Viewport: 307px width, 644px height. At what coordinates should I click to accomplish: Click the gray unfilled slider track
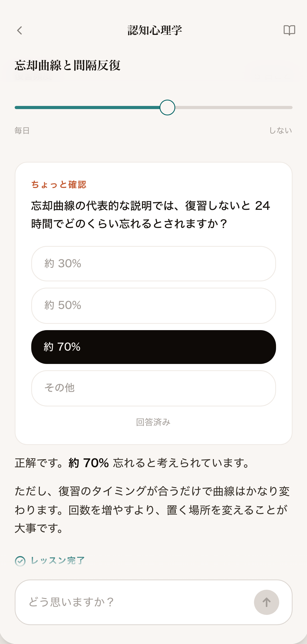click(x=234, y=108)
